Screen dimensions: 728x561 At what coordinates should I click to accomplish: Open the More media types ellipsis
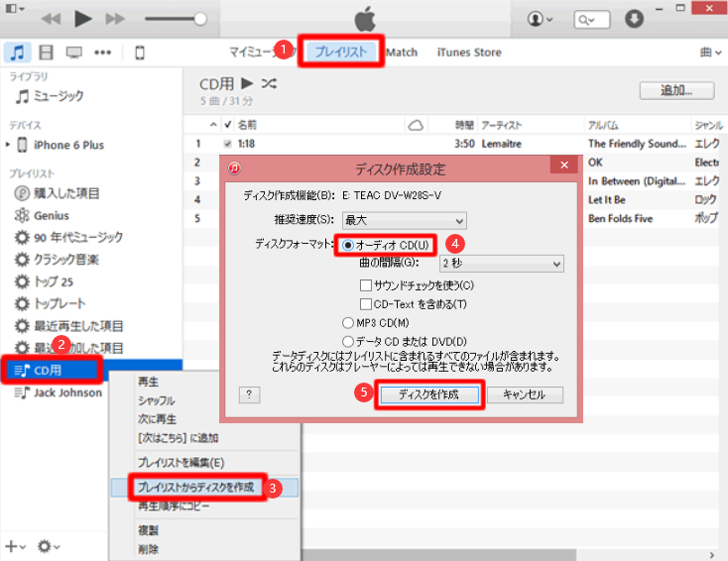click(102, 53)
